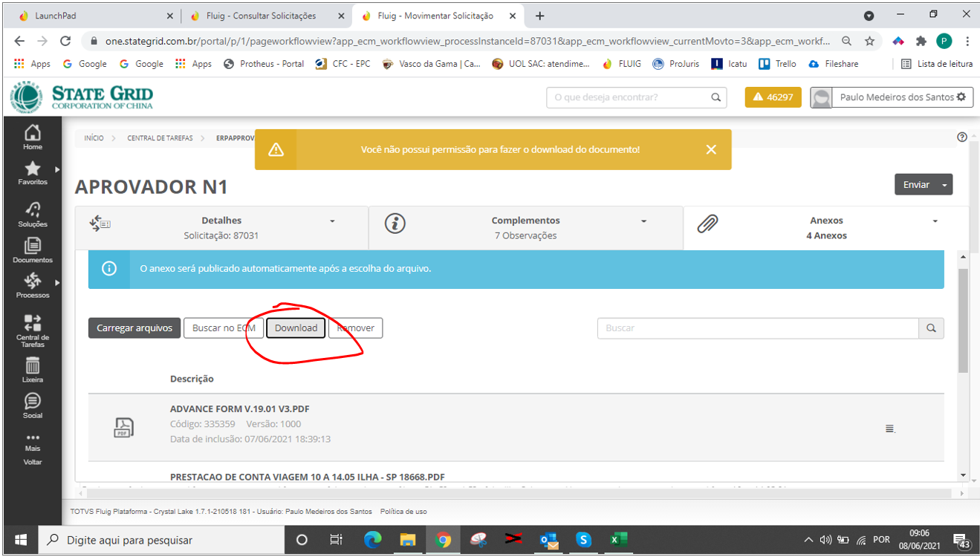Click Carregar arquivos button
The image size is (980, 557).
(x=134, y=328)
